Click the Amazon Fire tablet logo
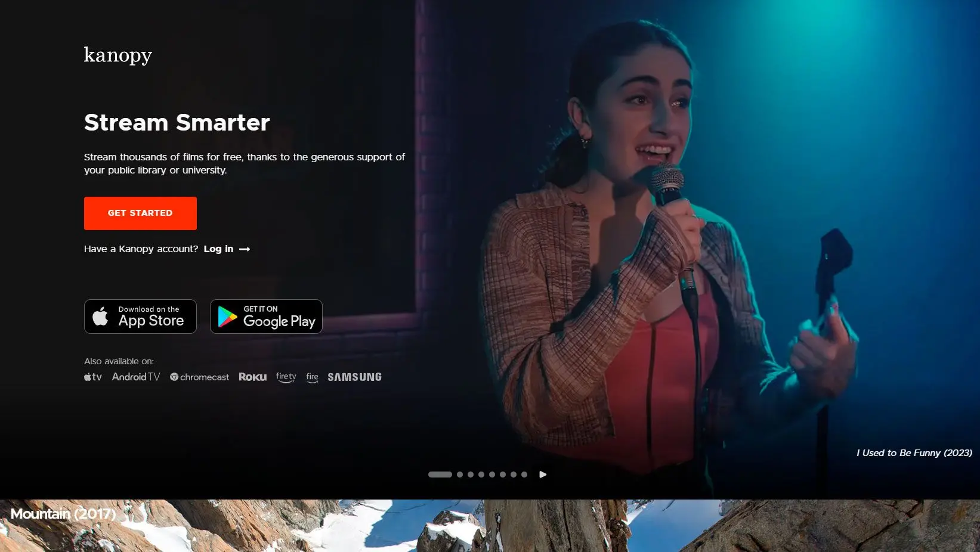This screenshot has height=552, width=980. pos(312,377)
